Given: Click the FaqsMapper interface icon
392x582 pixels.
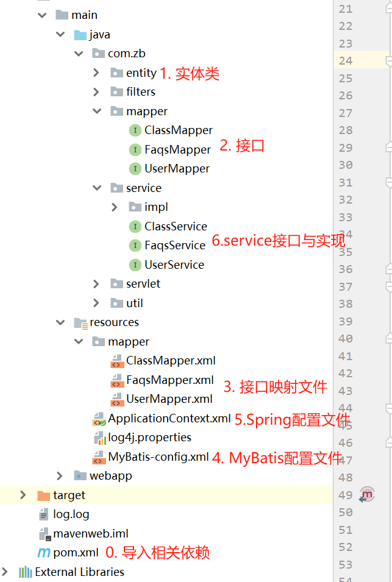Looking at the screenshot, I should tap(135, 149).
